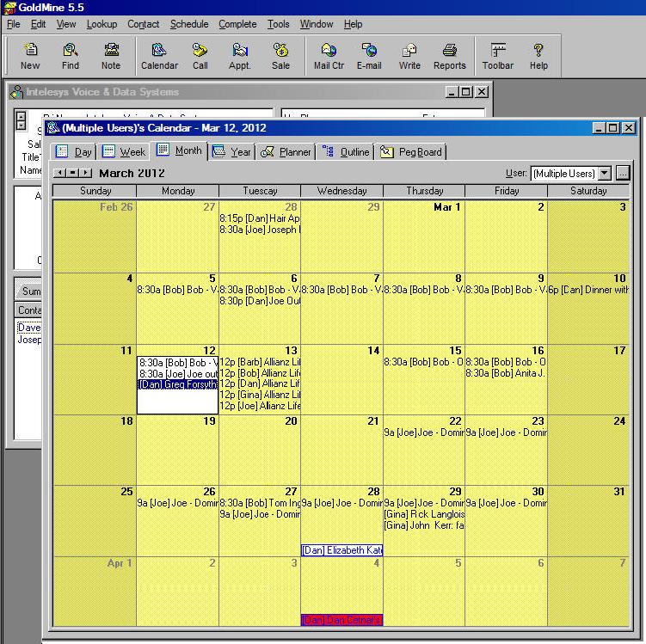The width and height of the screenshot is (646, 644).
Task: Select 9a [Joe] Joe - Domin entry on the 22nd
Action: [x=424, y=432]
